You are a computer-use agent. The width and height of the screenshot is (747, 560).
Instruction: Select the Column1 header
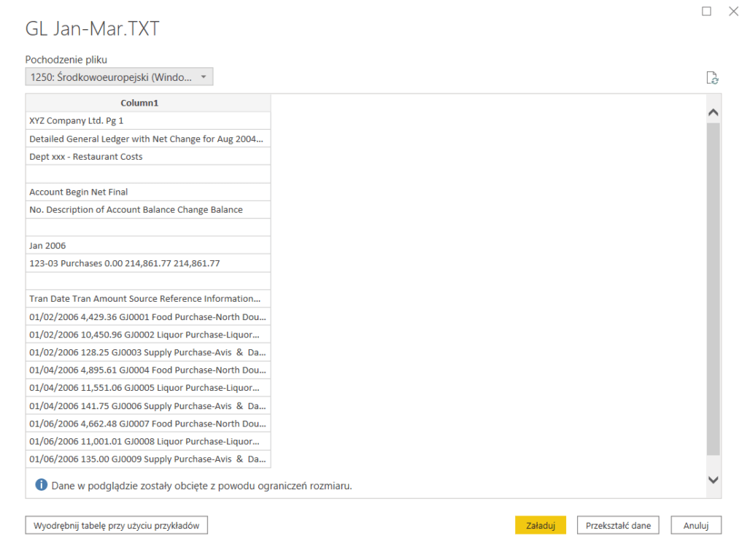148,103
